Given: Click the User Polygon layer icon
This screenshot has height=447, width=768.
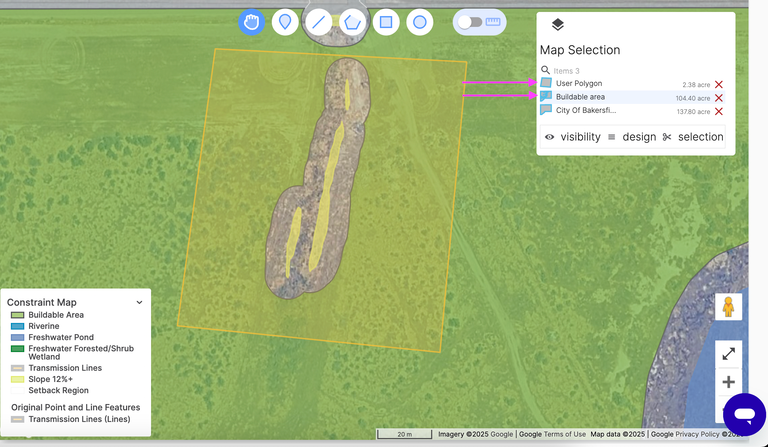Looking at the screenshot, I should coord(546,83).
